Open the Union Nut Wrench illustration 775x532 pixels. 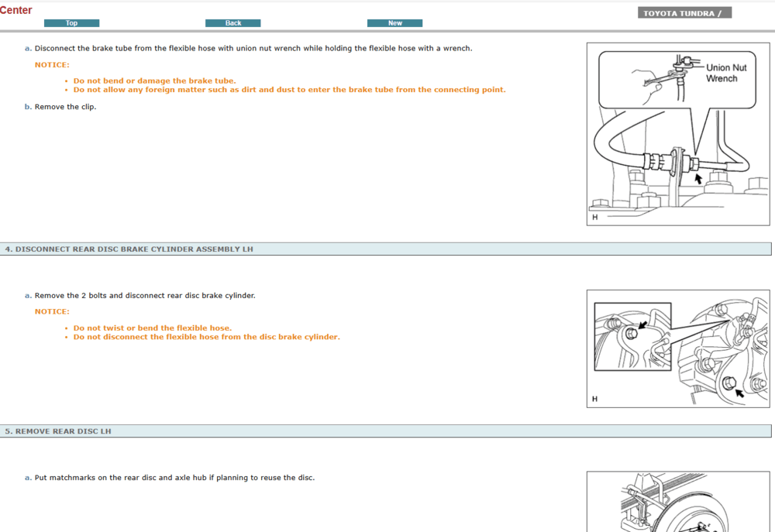(x=677, y=132)
